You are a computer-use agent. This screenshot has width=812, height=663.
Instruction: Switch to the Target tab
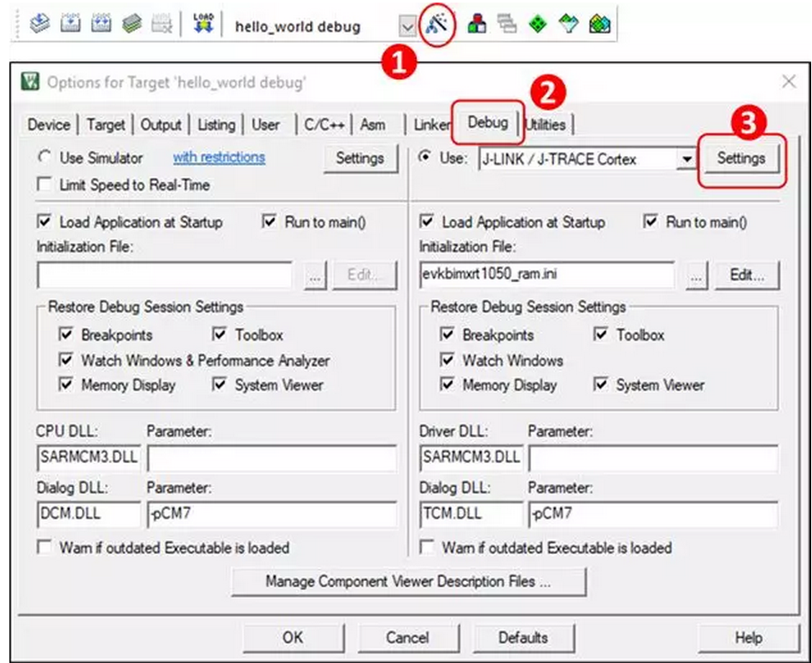106,125
